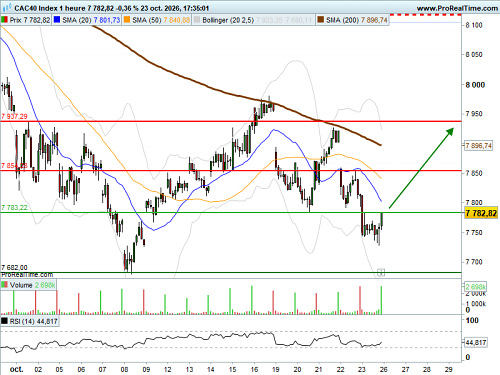Click the '22' date axis label
This screenshot has width=500, height=375.
click(340, 369)
